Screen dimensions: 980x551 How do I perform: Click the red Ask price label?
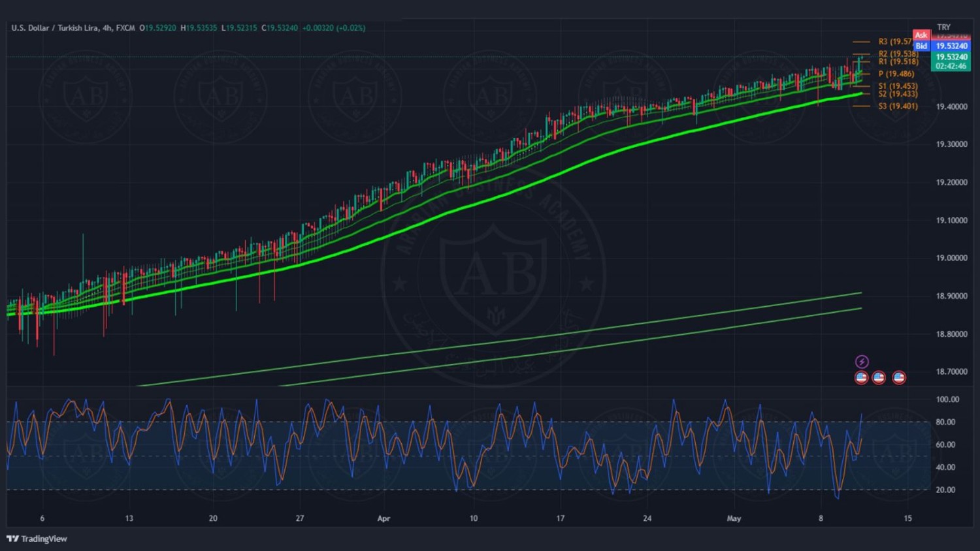point(921,35)
